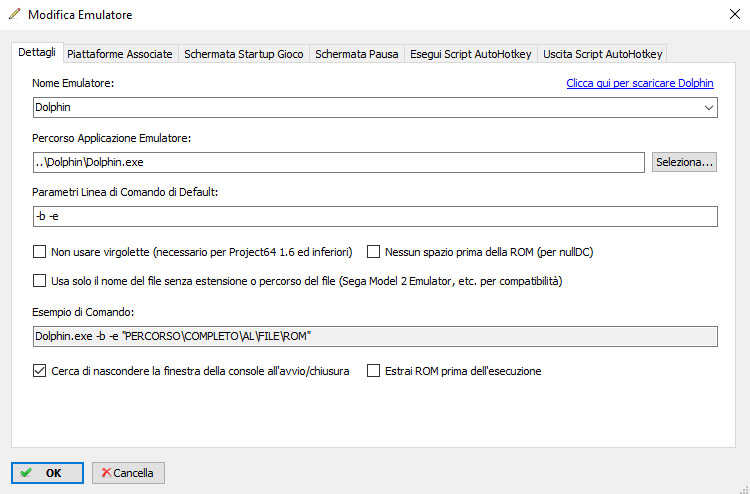Enable Nessun spazio prima della ROM checkbox

tap(373, 252)
